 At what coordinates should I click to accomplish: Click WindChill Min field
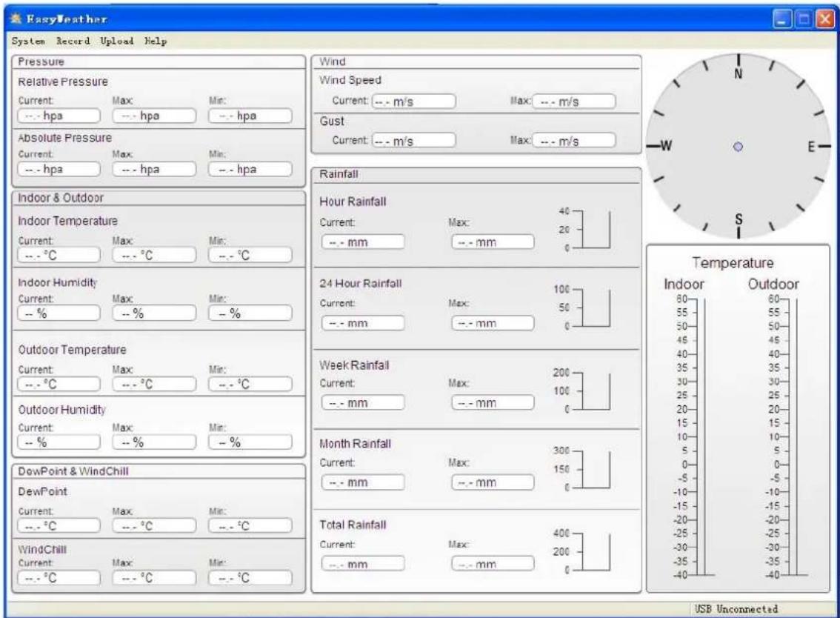point(250,578)
